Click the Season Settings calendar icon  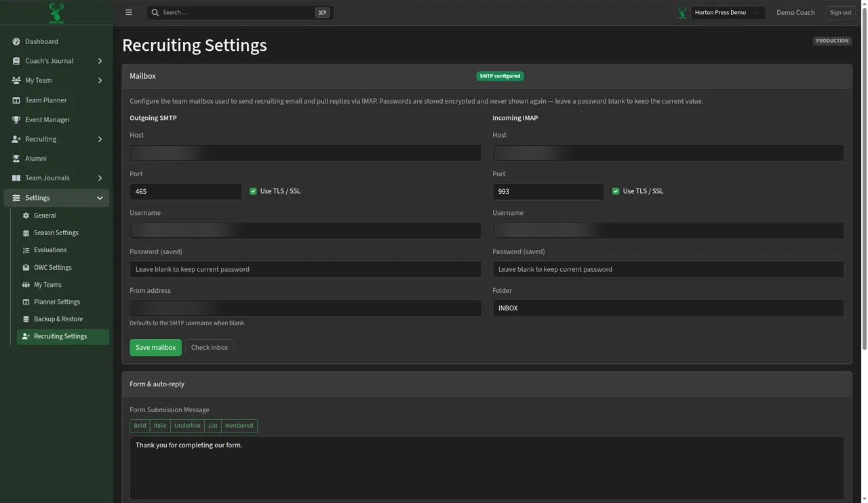click(26, 233)
